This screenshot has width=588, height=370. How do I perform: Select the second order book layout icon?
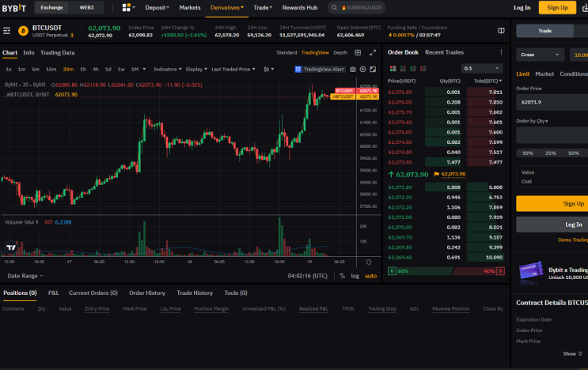pos(403,69)
